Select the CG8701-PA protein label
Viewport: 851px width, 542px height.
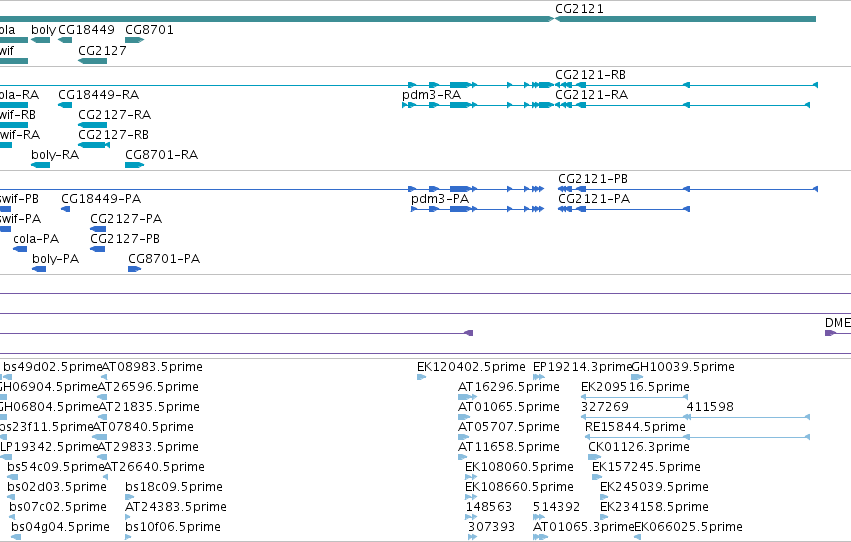pos(164,259)
